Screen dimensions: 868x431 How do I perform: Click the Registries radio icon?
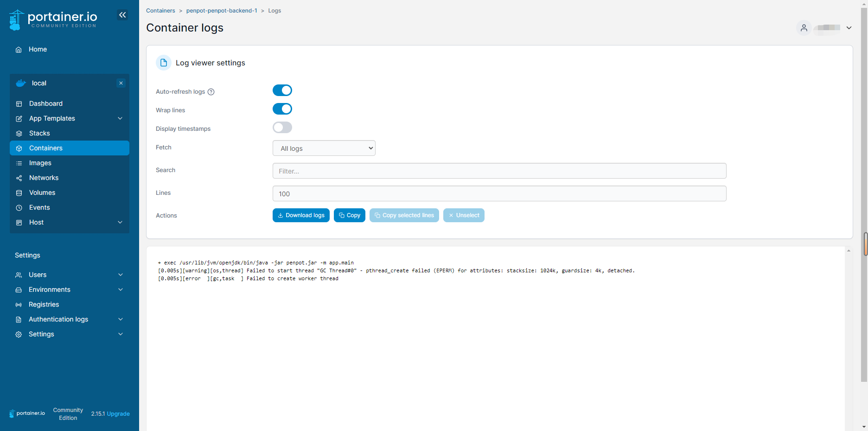tap(19, 305)
